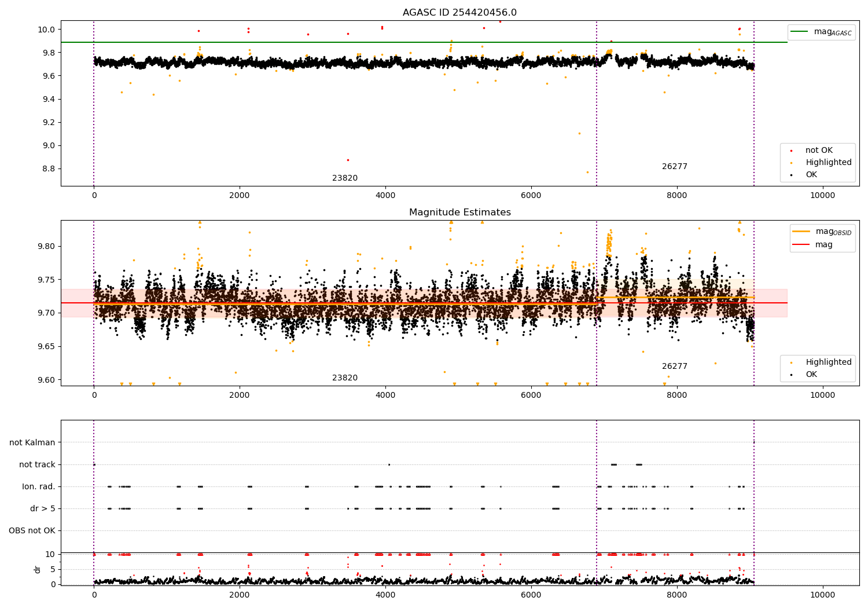The image size is (868, 608).
Task: Click the 'not track' row label
Action: click(x=37, y=464)
